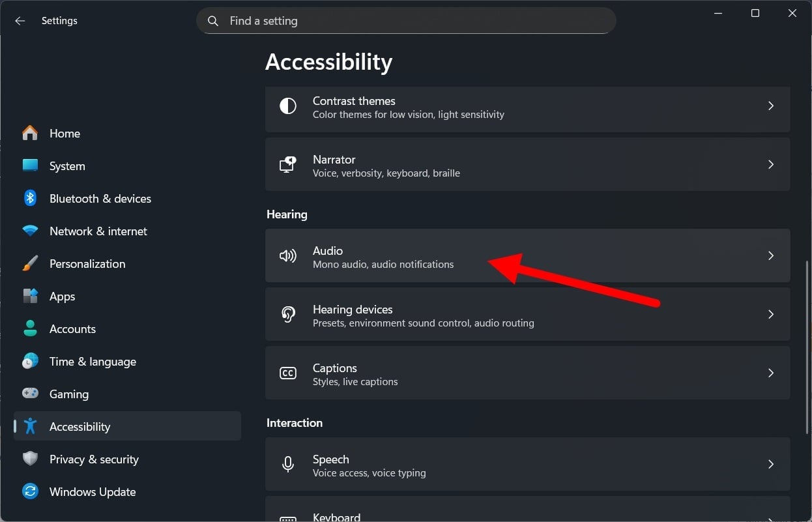Click 'Color themes for low vision, light sensitivity' text
The image size is (812, 522).
(409, 115)
